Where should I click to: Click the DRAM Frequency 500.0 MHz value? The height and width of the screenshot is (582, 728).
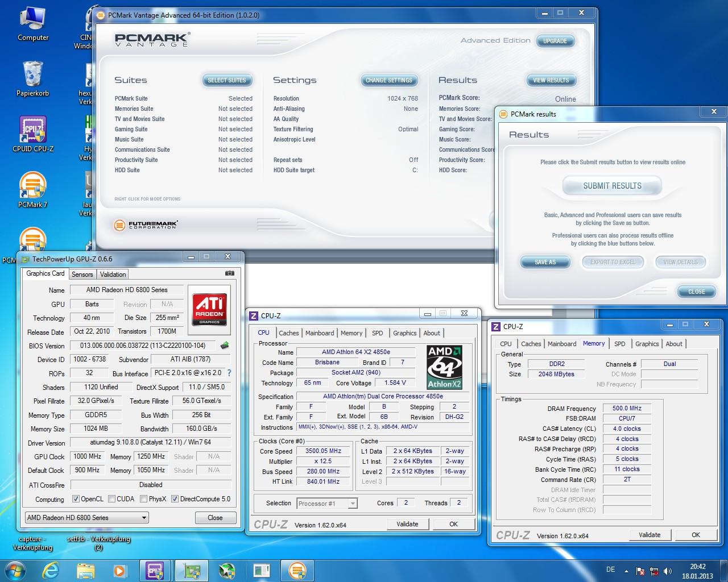[627, 409]
